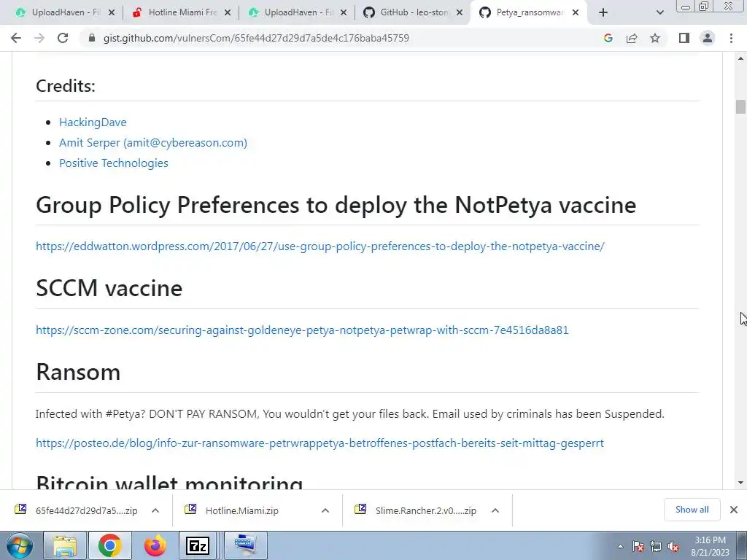Open the keyboard/computer taskbar app
Screen dimensions: 747x560
tap(246, 545)
